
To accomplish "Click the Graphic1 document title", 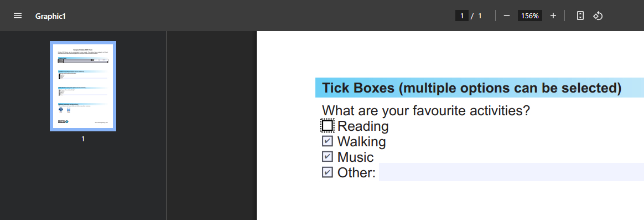I will click(x=50, y=16).
